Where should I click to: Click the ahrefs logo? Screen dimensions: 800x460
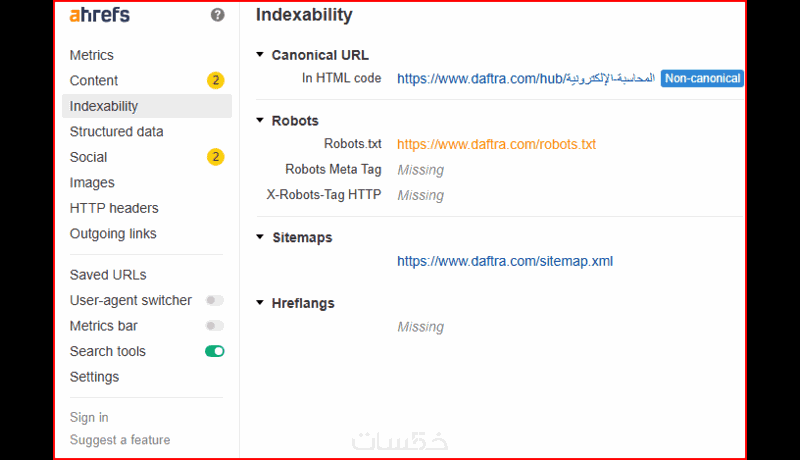coord(99,15)
